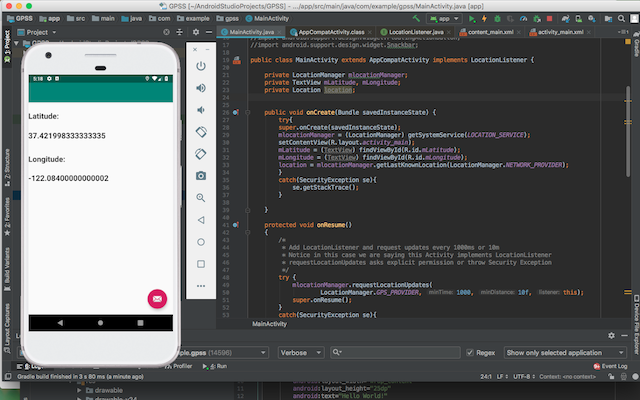Click breadcrumb 'MainActivity' in navigation bar
The height and width of the screenshot is (400, 640).
(x=267, y=18)
